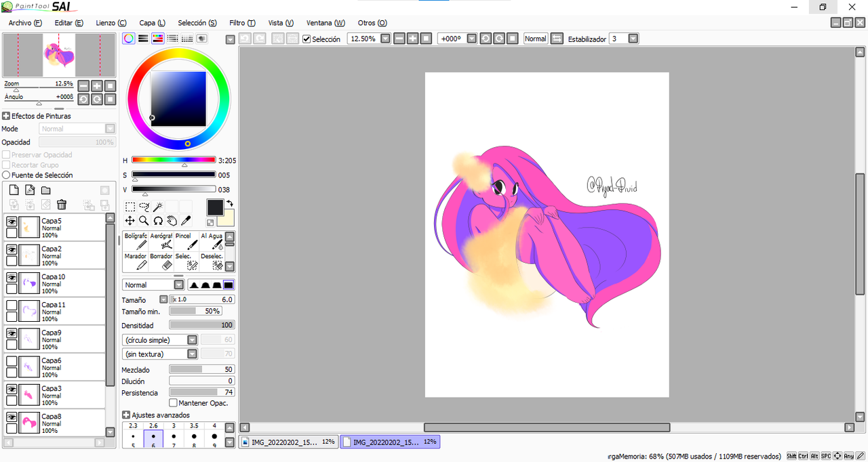Hide the Capa10 layer
The image size is (868, 462).
(x=12, y=278)
